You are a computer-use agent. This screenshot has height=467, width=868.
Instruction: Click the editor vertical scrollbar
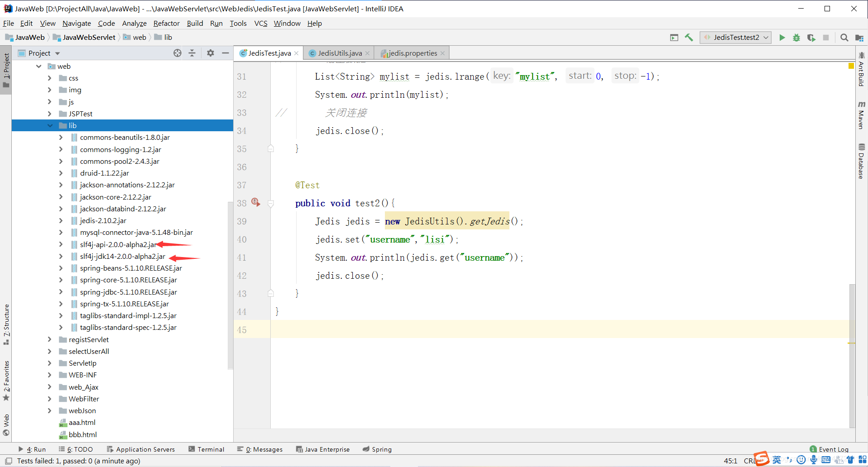tap(852, 355)
